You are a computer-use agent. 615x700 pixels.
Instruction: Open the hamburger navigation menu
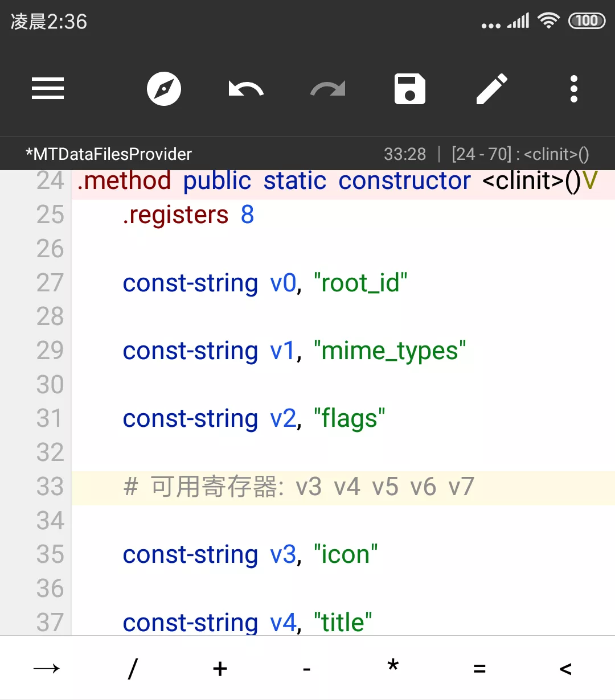pos(48,89)
